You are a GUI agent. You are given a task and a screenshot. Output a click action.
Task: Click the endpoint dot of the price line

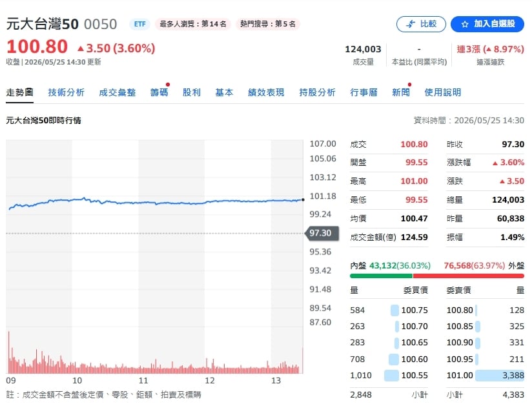tap(303, 199)
